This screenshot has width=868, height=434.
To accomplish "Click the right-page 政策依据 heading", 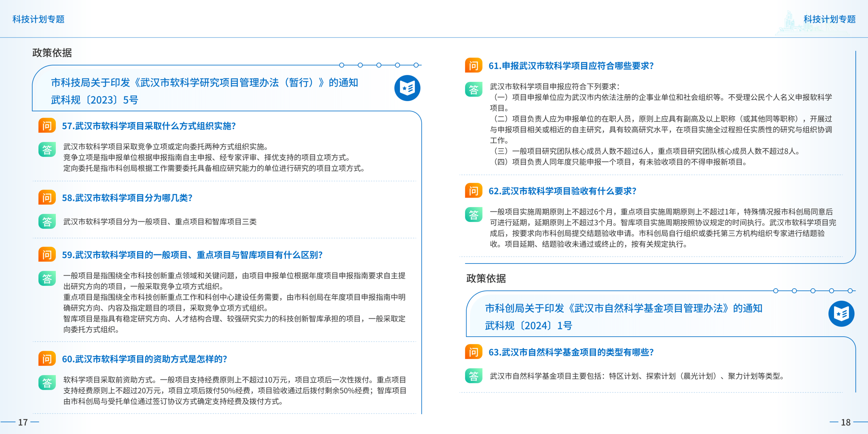I will click(x=486, y=278).
